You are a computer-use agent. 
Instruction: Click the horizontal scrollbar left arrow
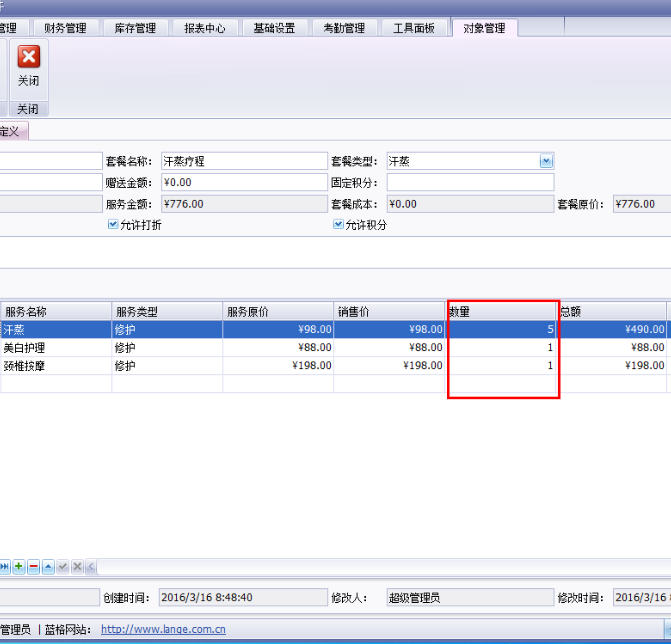click(x=91, y=567)
